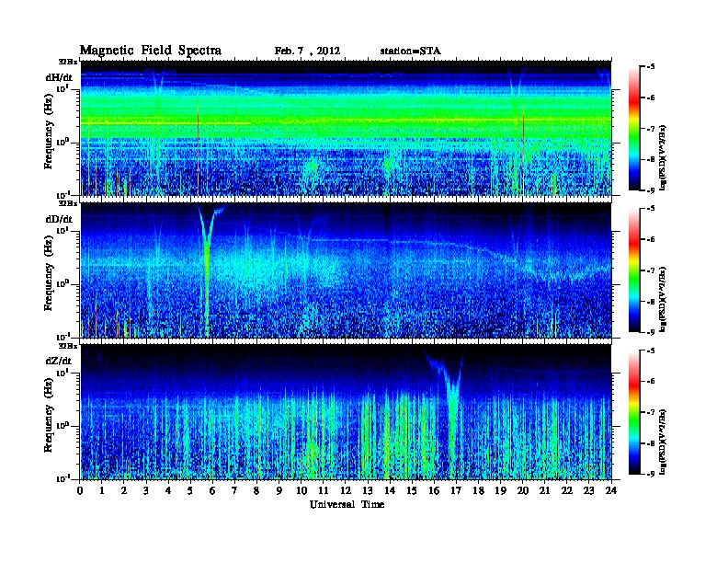Viewport: 728px width, 563px height.
Task: Click the dH/dt panel color scale bar
Action: [x=634, y=128]
